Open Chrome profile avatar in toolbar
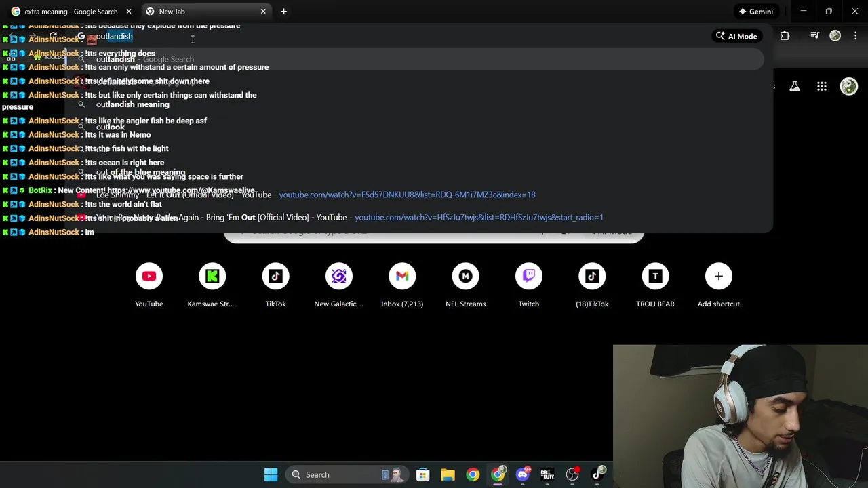The image size is (868, 488). (835, 36)
